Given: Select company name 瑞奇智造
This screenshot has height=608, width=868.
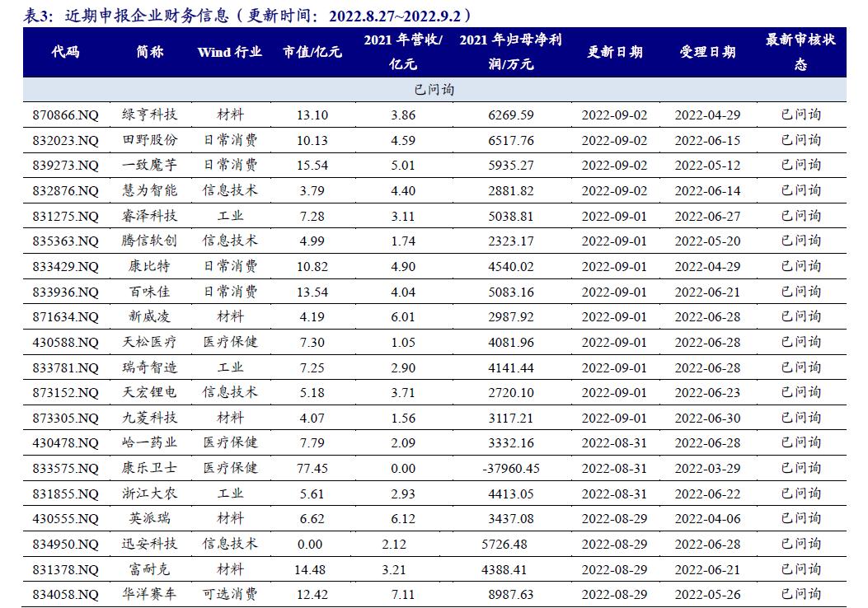Looking at the screenshot, I should click(149, 367).
